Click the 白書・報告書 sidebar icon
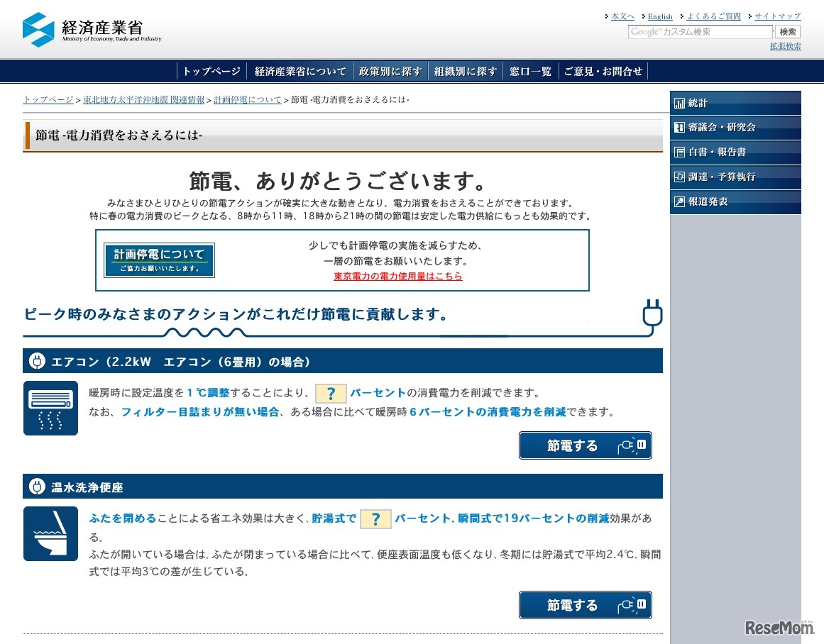824x644 pixels. tap(680, 152)
